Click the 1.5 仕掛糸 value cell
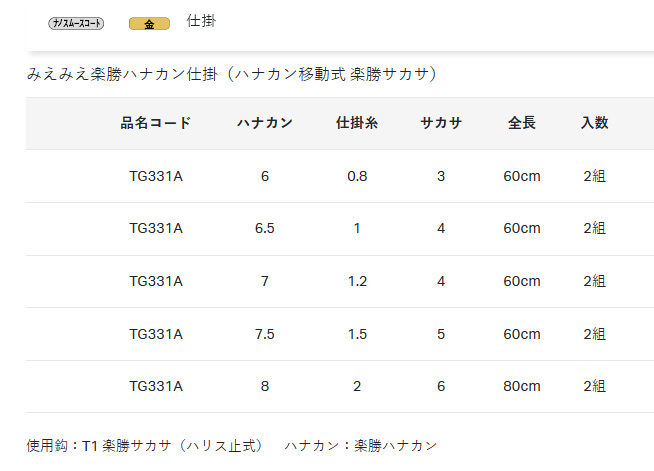Image resolution: width=654 pixels, height=471 pixels. tap(357, 334)
